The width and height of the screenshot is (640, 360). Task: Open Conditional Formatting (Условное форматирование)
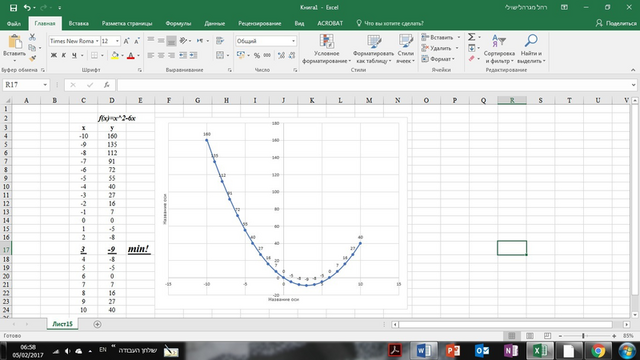tap(327, 49)
